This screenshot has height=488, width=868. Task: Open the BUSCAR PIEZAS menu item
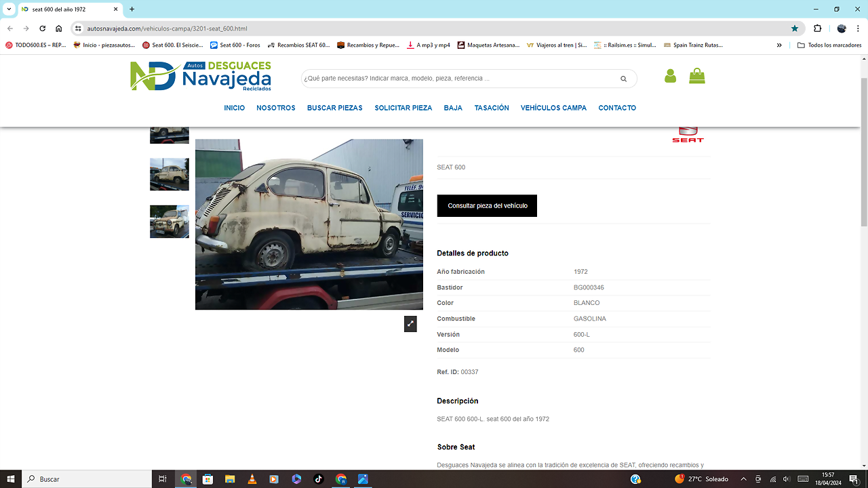point(335,108)
